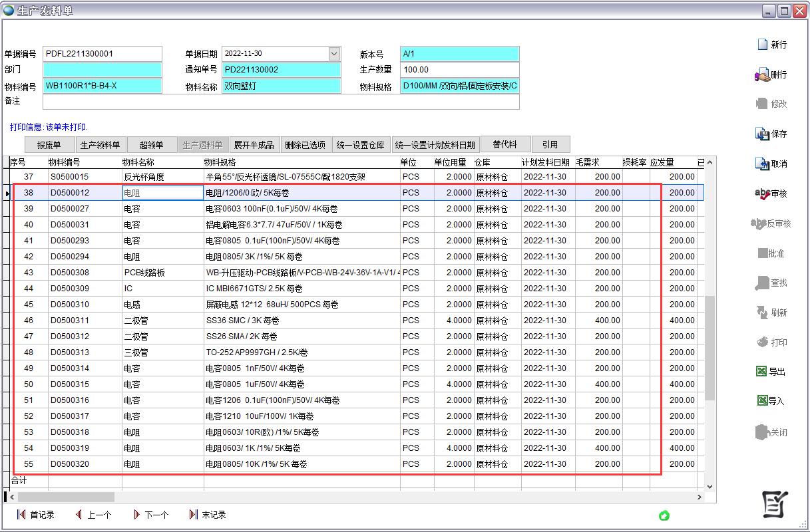This screenshot has width=810, height=532.
Task: Select row 45 material D0500310
Action: (70, 305)
